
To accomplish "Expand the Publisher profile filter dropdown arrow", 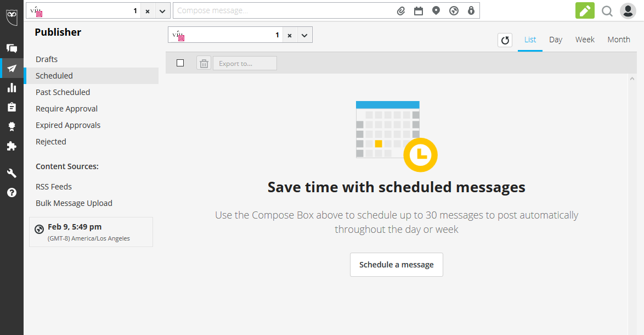I will [x=304, y=35].
